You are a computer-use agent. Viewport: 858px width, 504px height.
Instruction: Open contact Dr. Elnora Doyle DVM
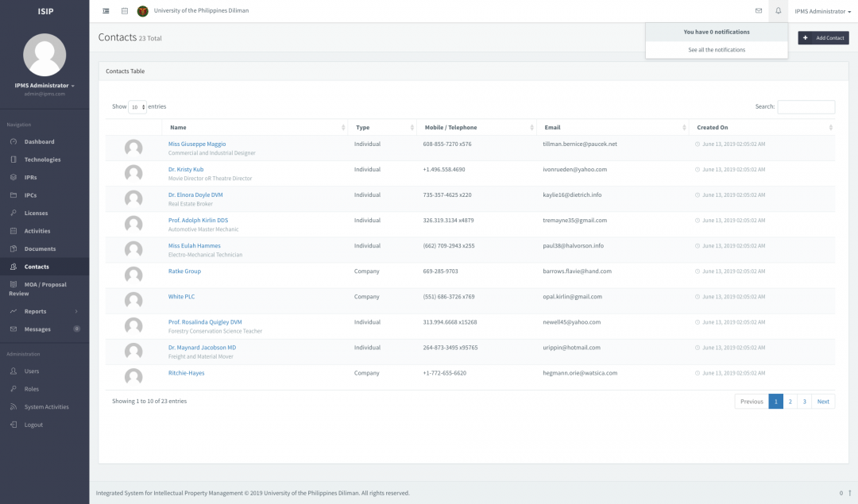pyautogui.click(x=195, y=195)
